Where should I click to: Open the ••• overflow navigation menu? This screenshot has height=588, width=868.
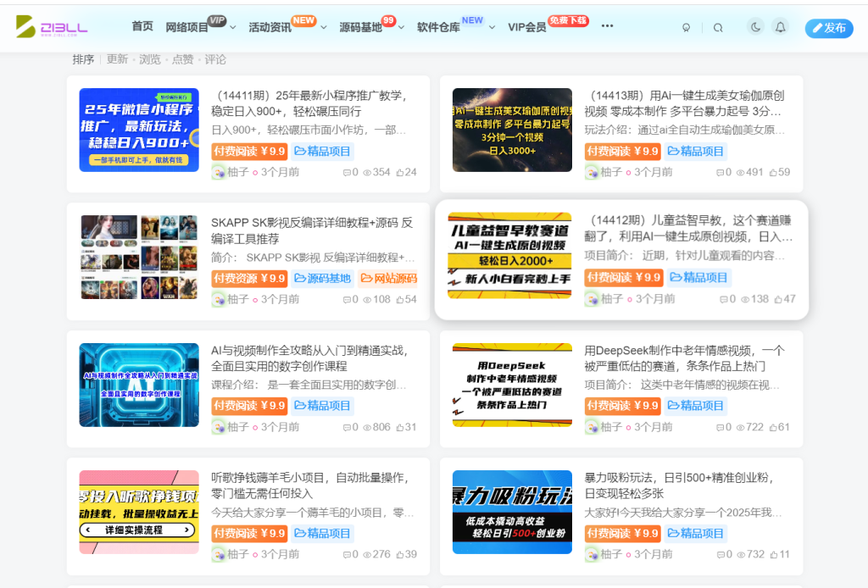tap(607, 27)
